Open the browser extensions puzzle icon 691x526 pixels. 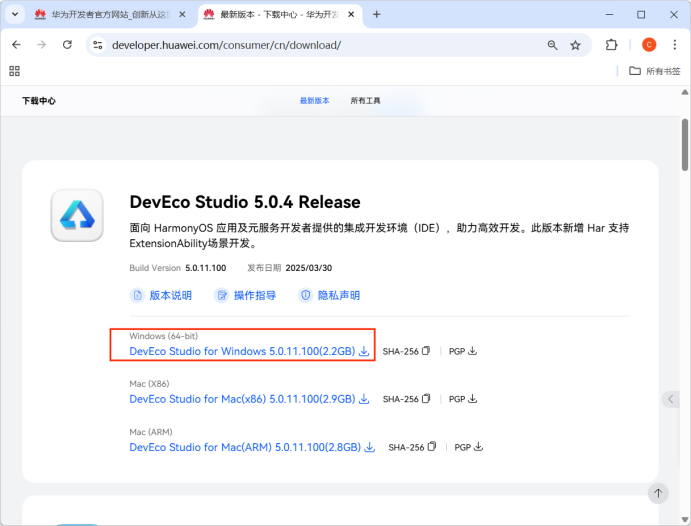point(611,44)
